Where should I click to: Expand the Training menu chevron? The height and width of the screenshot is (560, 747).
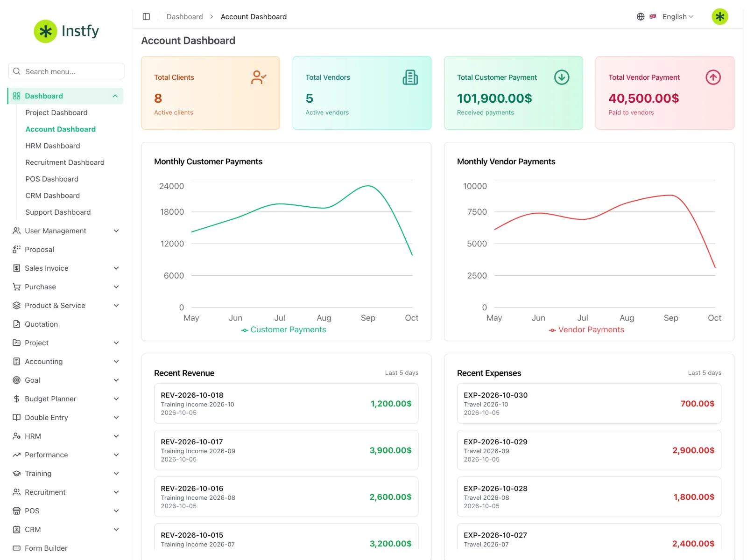pyautogui.click(x=116, y=474)
